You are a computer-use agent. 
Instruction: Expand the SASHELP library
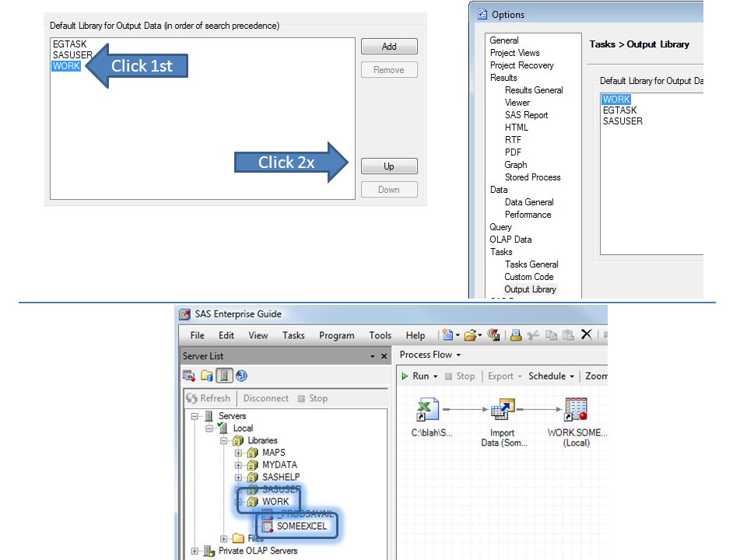click(238, 477)
